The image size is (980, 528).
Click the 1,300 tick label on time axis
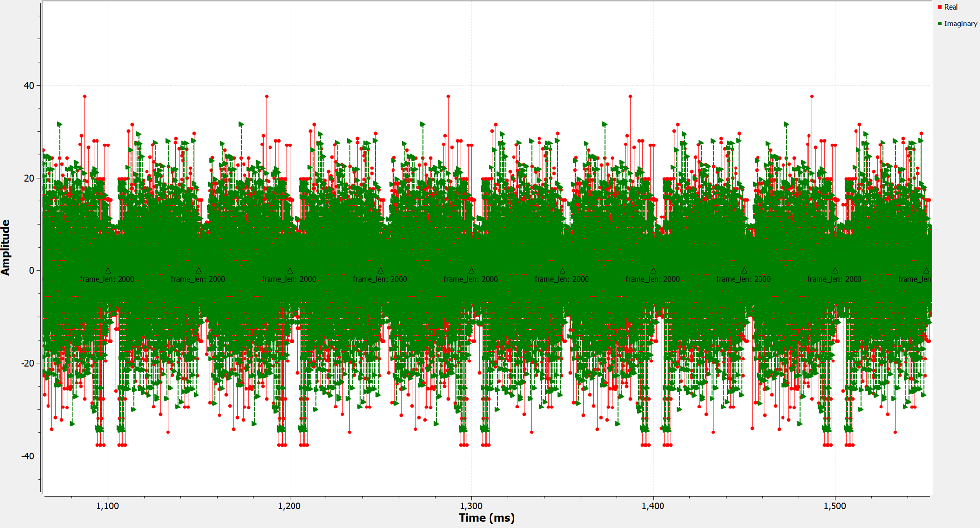pos(471,506)
